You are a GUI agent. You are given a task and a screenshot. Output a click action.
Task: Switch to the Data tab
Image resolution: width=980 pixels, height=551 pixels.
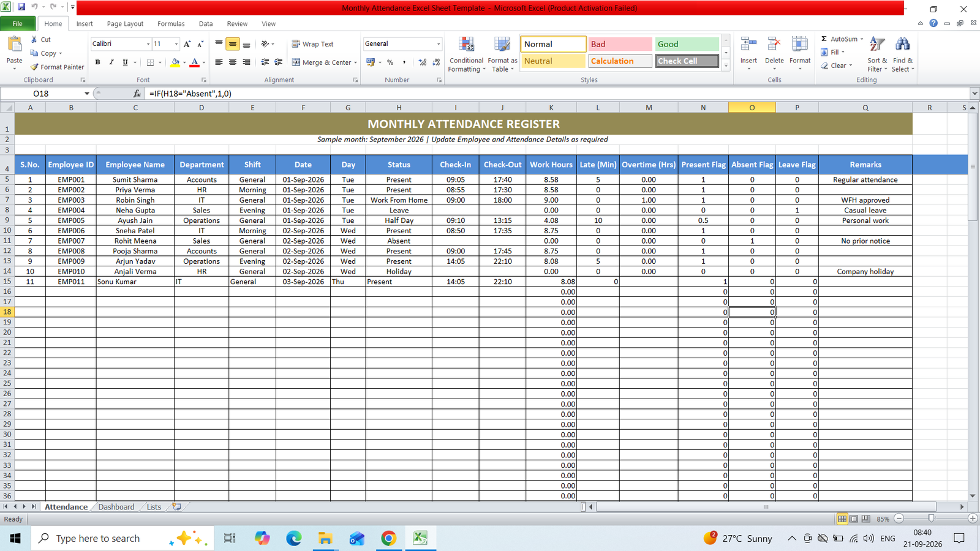pyautogui.click(x=206, y=24)
